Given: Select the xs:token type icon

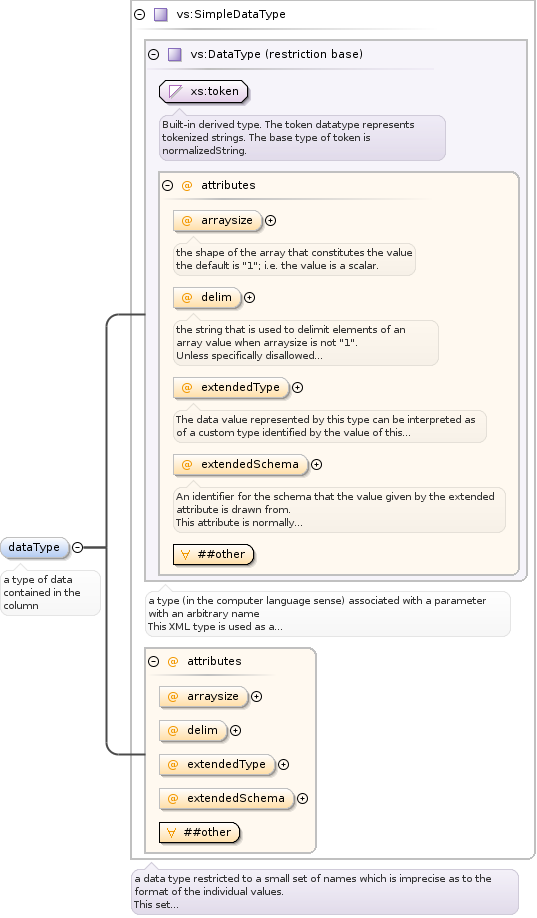Looking at the screenshot, I should point(175,91).
